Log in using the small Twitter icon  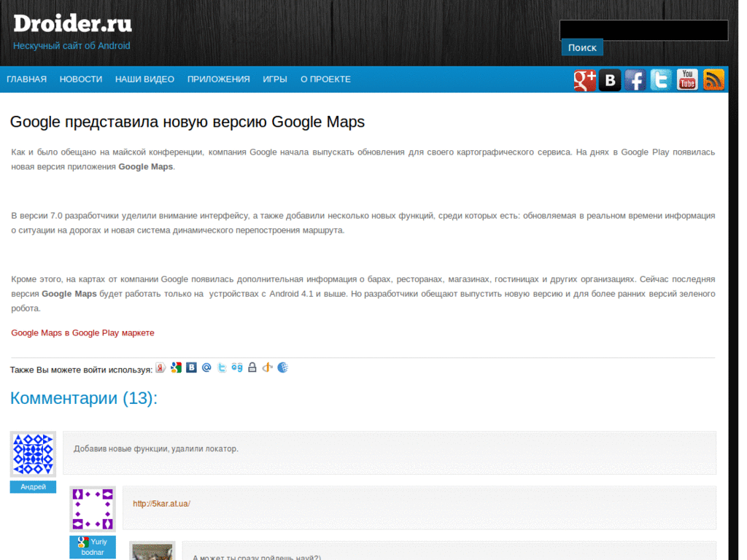pyautogui.click(x=222, y=367)
